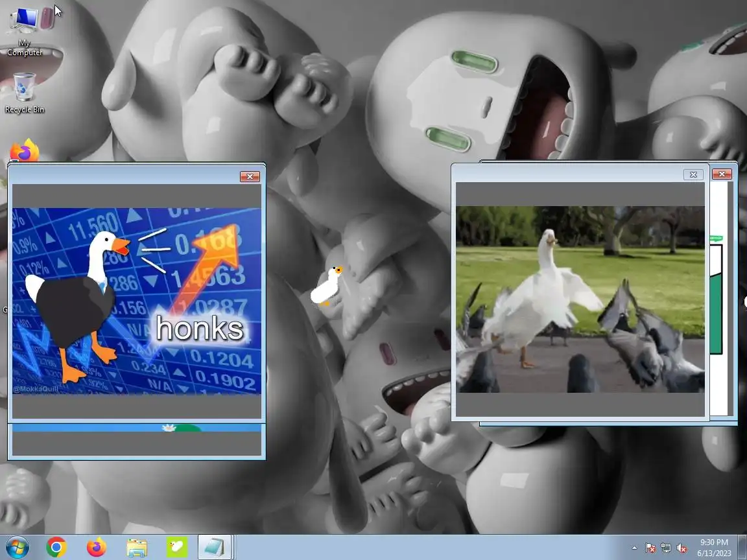Open the My Computer desktop icon
The height and width of the screenshot is (560, 747).
pos(25,30)
